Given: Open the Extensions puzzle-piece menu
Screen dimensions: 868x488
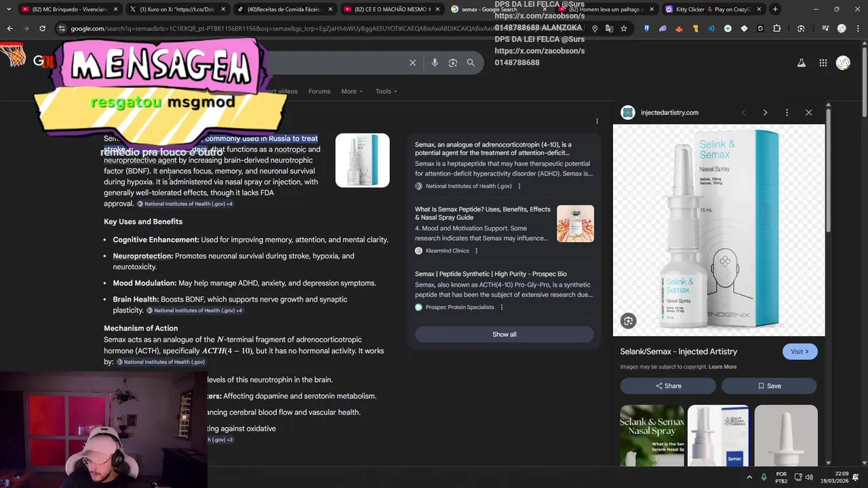Looking at the screenshot, I should coord(776,28).
